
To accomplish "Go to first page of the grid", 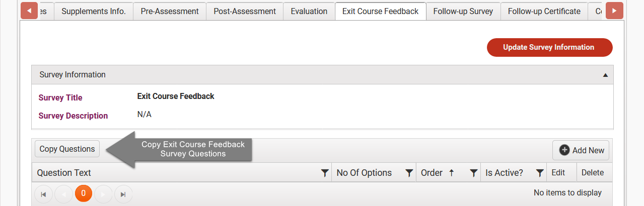I will click(x=43, y=194).
